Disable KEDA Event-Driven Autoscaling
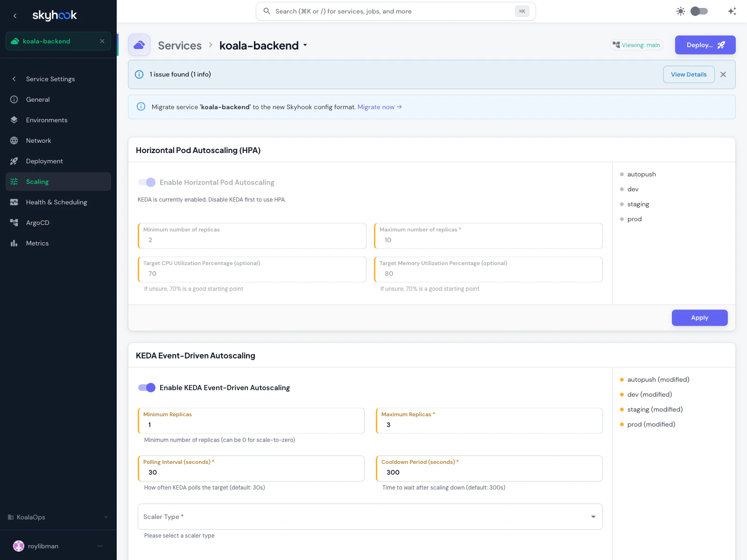Viewport: 747px width, 560px height. tap(147, 387)
